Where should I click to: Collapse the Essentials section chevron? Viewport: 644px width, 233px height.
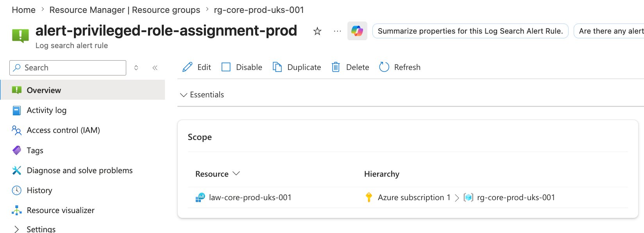(x=183, y=95)
